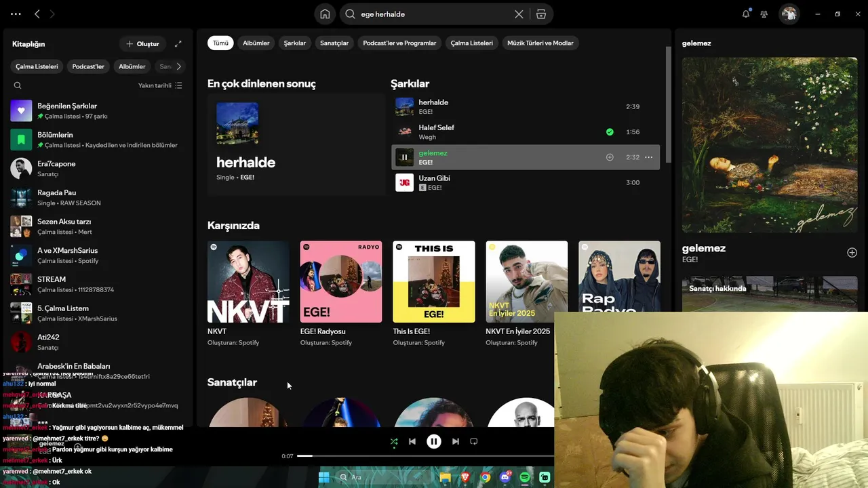This screenshot has width=868, height=488.
Task: Open gelemez album cover in side panel
Action: click(770, 145)
